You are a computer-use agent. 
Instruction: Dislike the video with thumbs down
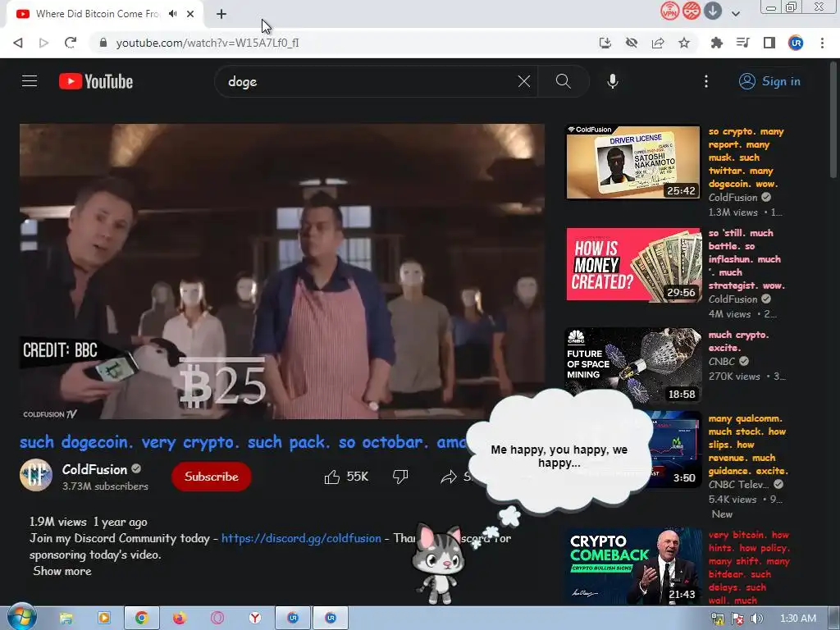pos(400,477)
